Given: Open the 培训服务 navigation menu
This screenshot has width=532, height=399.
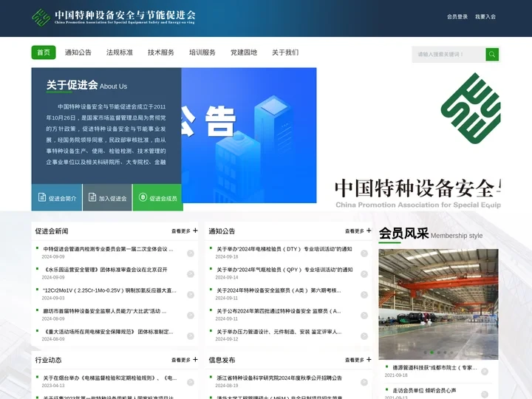Looking at the screenshot, I should [x=202, y=52].
